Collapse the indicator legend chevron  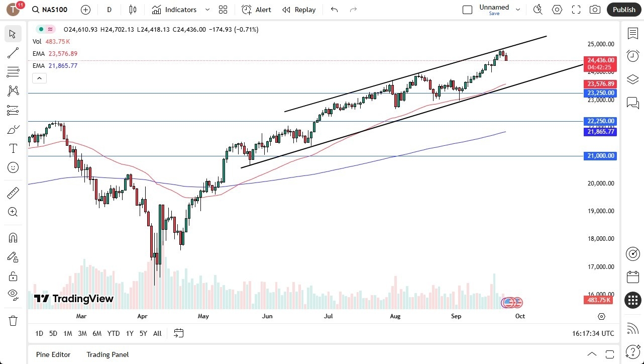point(39,78)
